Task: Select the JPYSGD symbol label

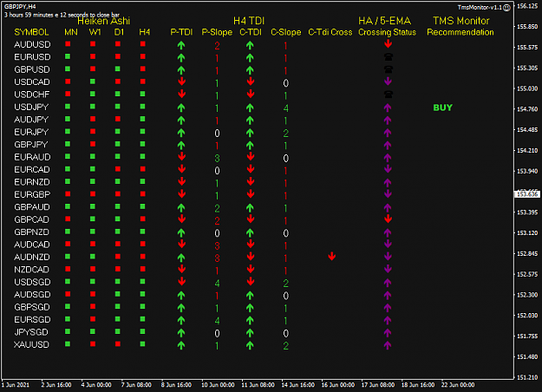Action: (31, 332)
